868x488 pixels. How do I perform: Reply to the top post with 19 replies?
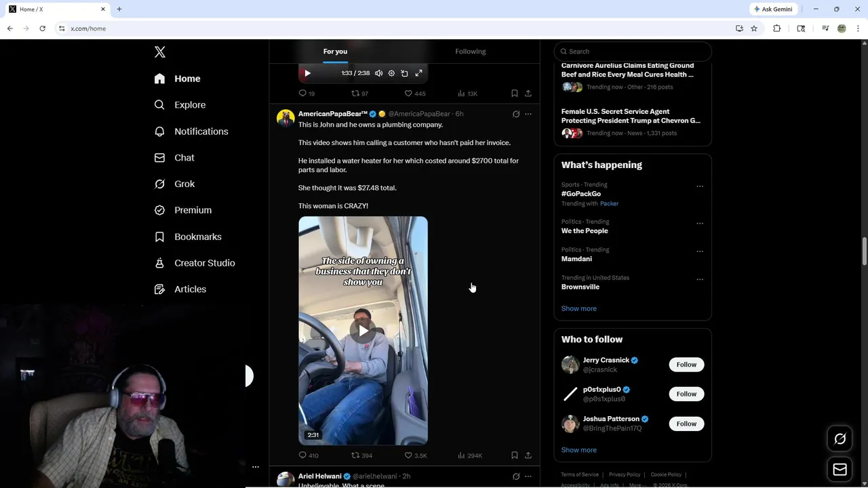pos(307,94)
